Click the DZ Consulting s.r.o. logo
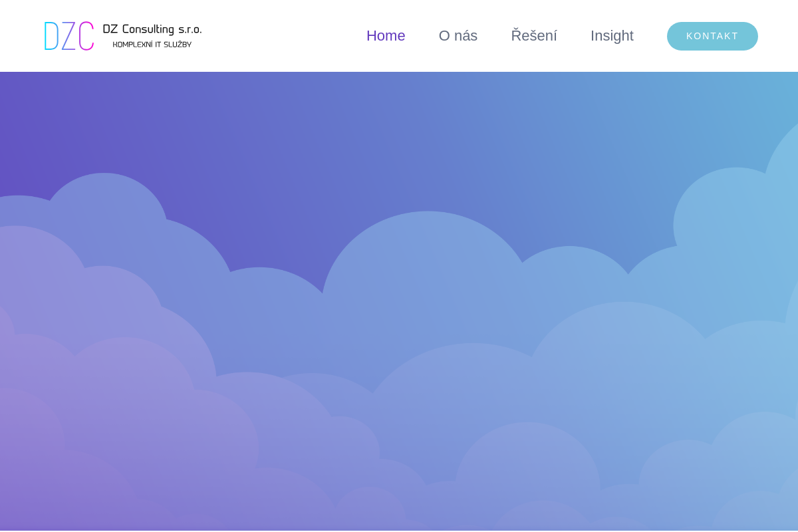The image size is (798, 532). pyautogui.click(x=123, y=36)
